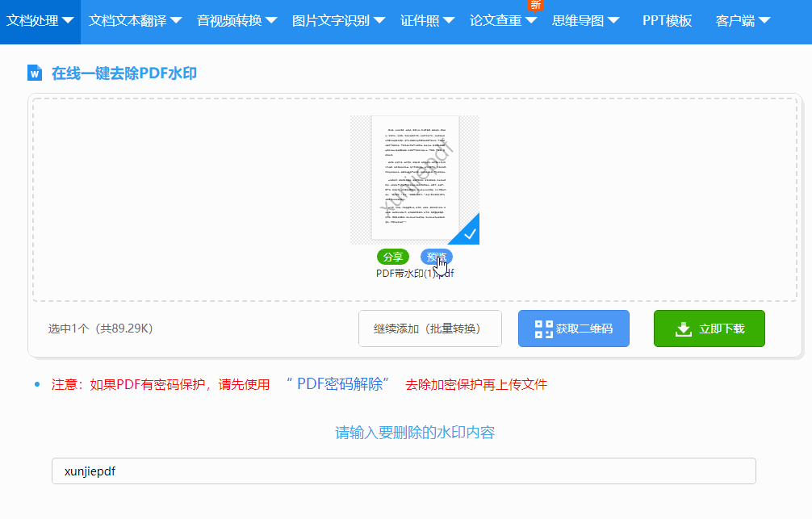Screen dimensions: 812x519
Task: Select the PPT模板 menu item
Action: [x=668, y=20]
